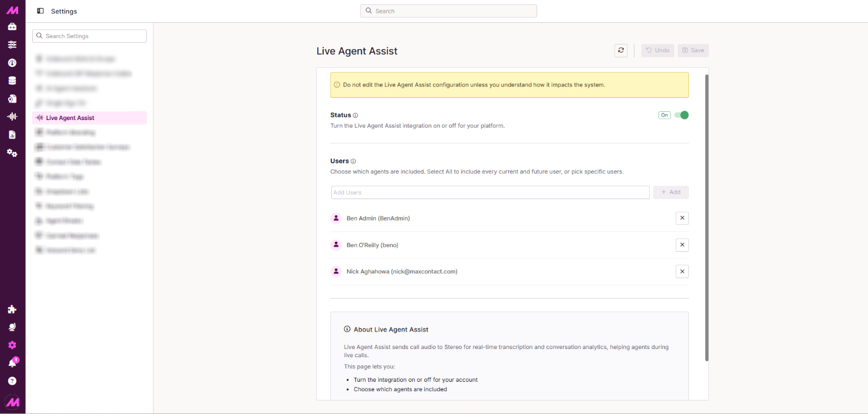Open the double gears icon in the sidebar
Screen dimensions: 868x414
[x=12, y=153]
